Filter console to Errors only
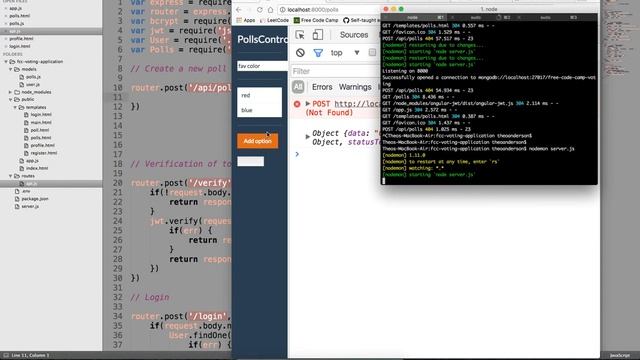640x360 pixels. 322,87
